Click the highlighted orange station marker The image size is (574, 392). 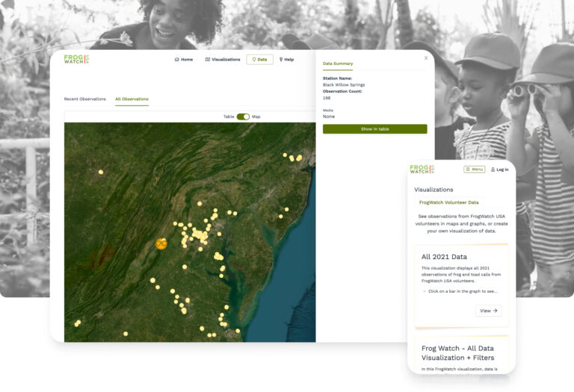[x=161, y=243]
